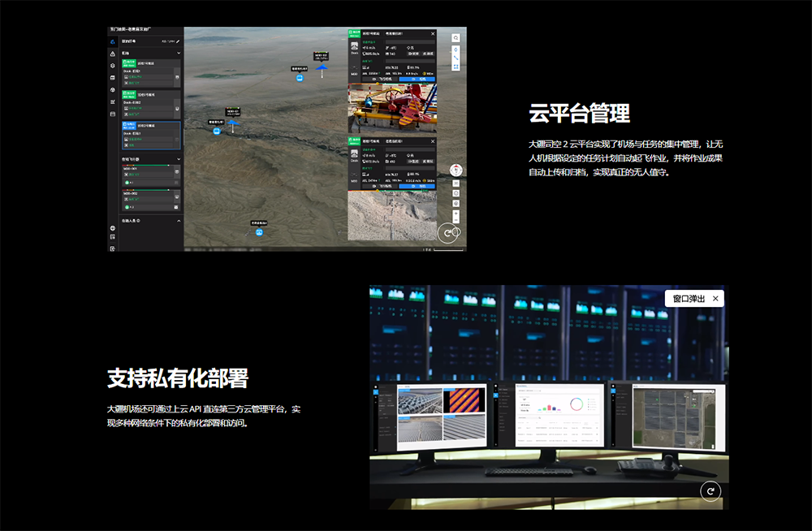Click the blue dock marker at map bottom
Screen dimensions: 812x531
click(x=259, y=231)
